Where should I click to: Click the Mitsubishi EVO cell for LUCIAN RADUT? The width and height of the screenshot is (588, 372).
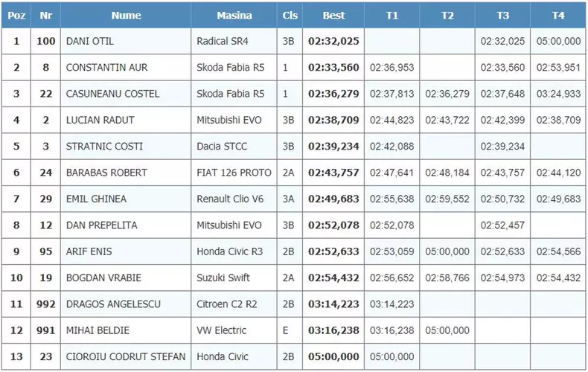pos(229,120)
